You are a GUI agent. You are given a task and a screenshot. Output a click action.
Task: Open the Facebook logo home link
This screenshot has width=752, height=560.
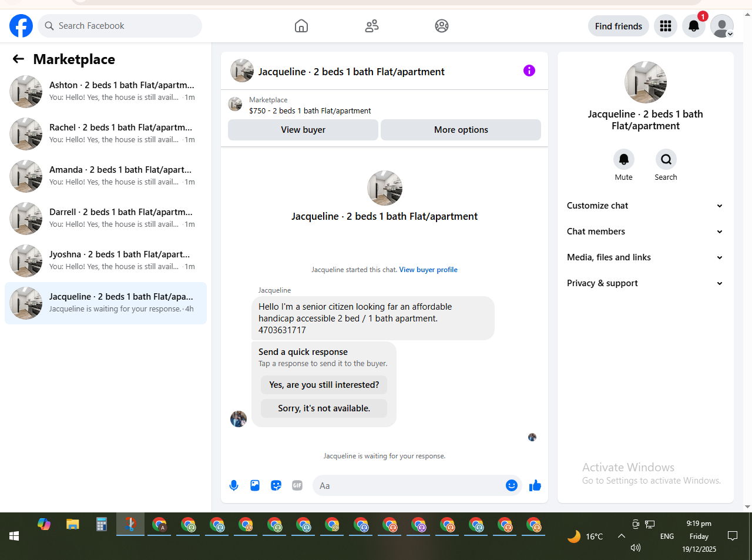pos(21,26)
